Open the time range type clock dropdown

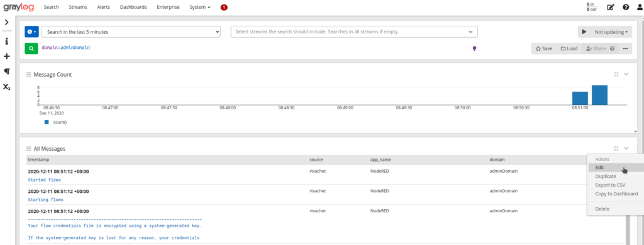coord(31,31)
